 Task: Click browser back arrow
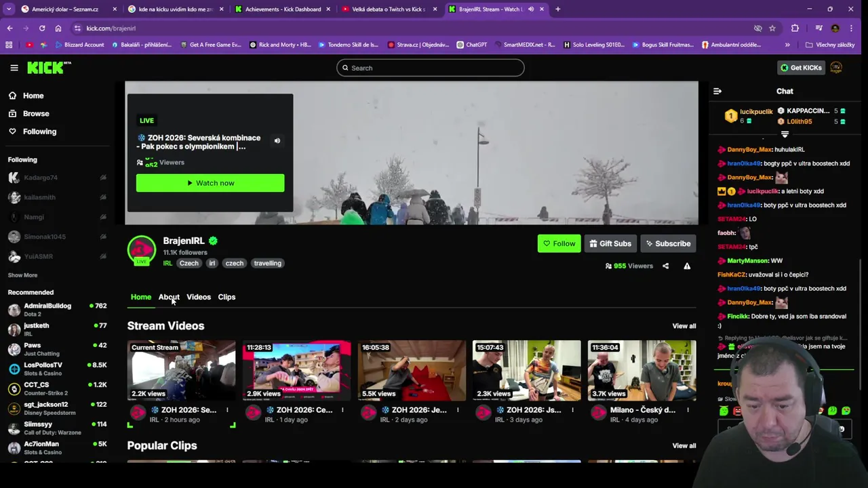coord(9,28)
